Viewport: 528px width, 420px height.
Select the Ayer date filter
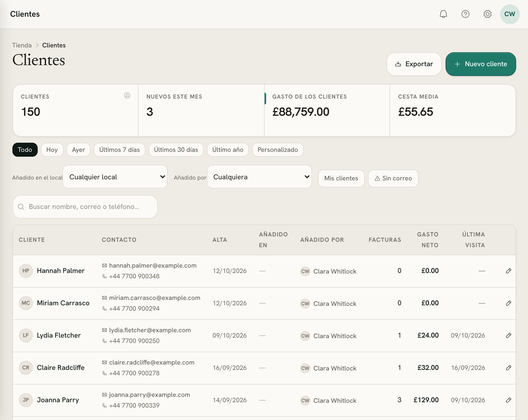tap(78, 150)
